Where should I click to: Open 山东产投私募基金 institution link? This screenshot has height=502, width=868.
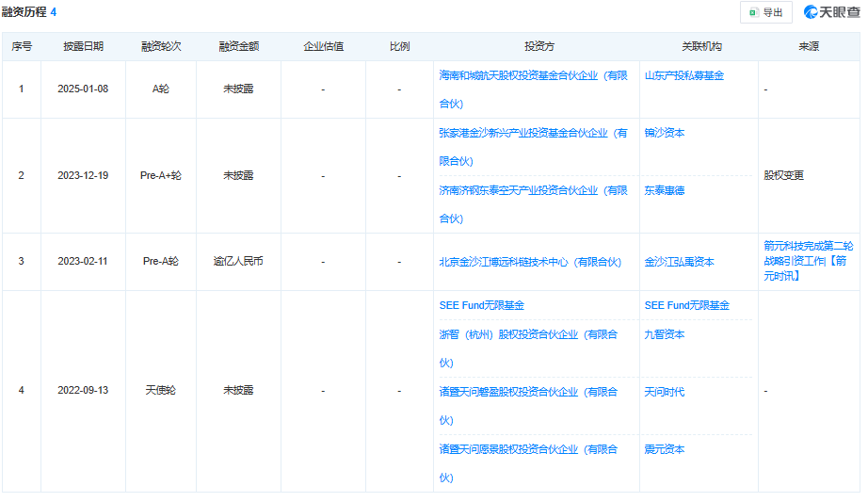(x=683, y=75)
